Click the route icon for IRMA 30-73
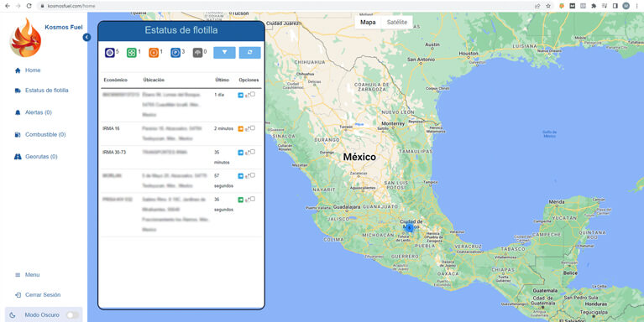 247,153
